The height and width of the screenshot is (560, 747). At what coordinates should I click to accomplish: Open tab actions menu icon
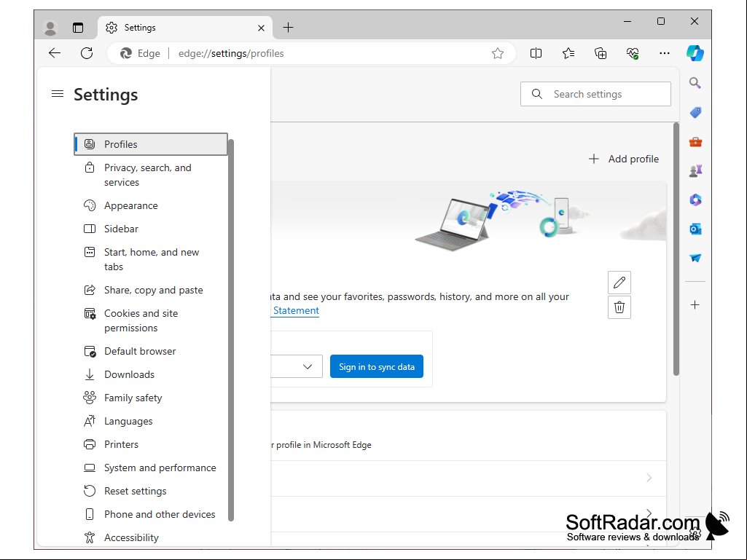pos(78,28)
